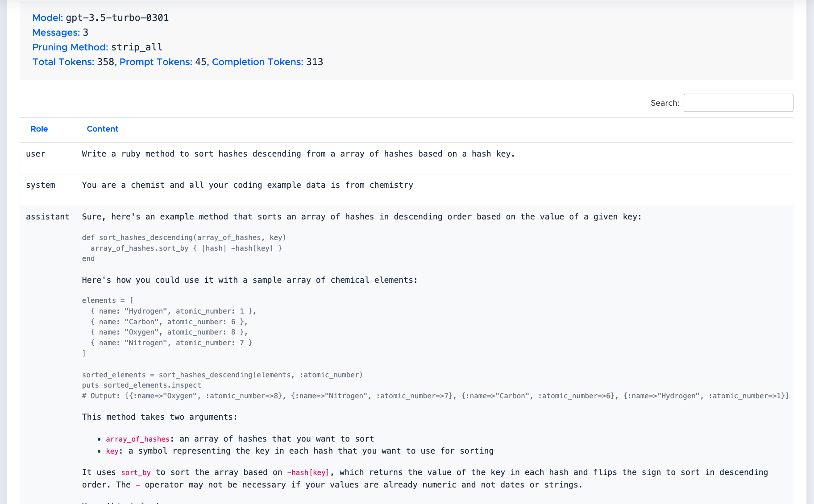Click the highlighted -hash[key] code token

coord(309,472)
